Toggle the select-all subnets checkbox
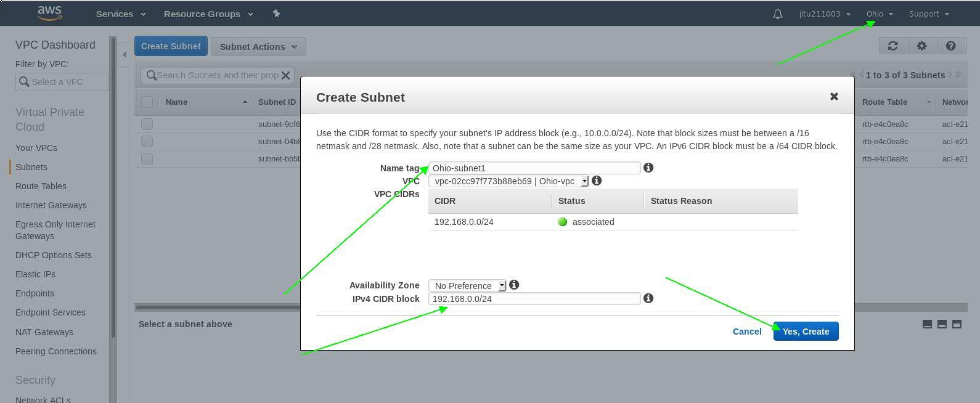980x403 pixels. tap(147, 102)
